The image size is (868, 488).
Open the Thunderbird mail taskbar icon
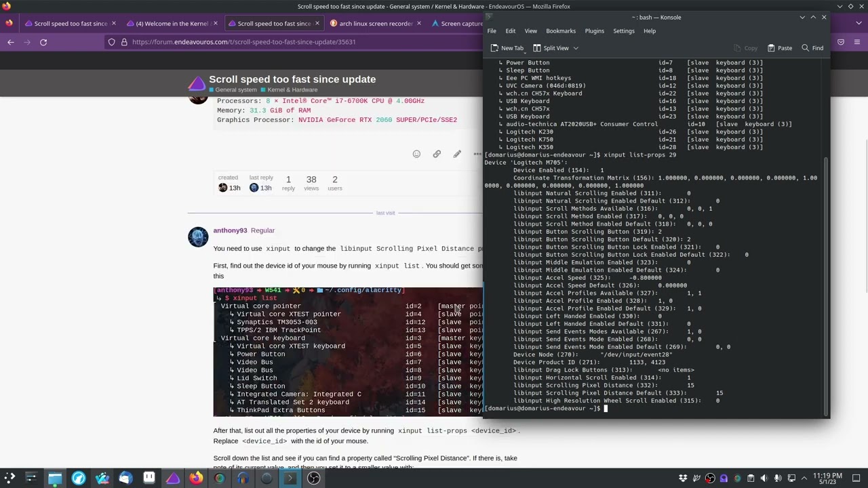[125, 478]
